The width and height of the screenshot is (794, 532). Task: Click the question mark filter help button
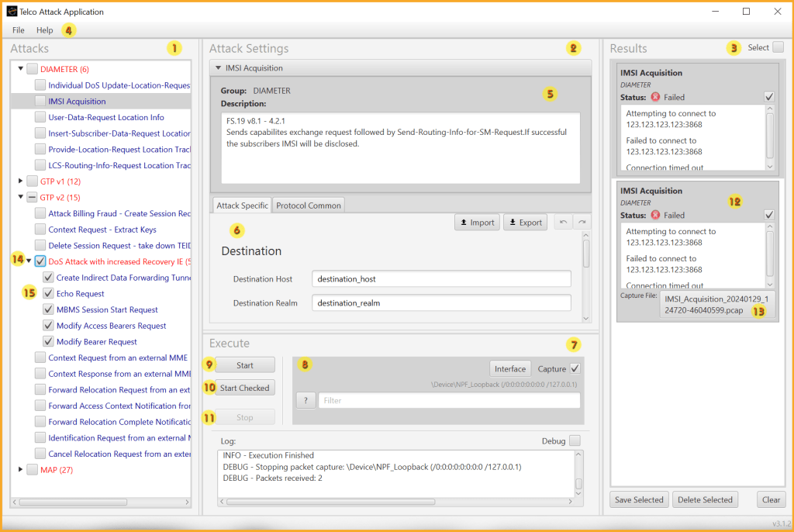pyautogui.click(x=306, y=401)
